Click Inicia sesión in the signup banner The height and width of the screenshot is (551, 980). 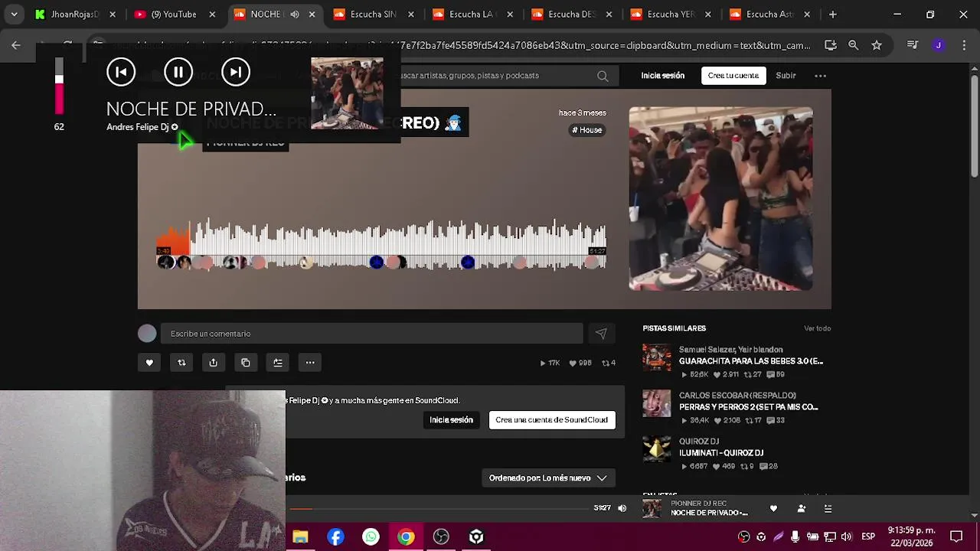pos(451,420)
